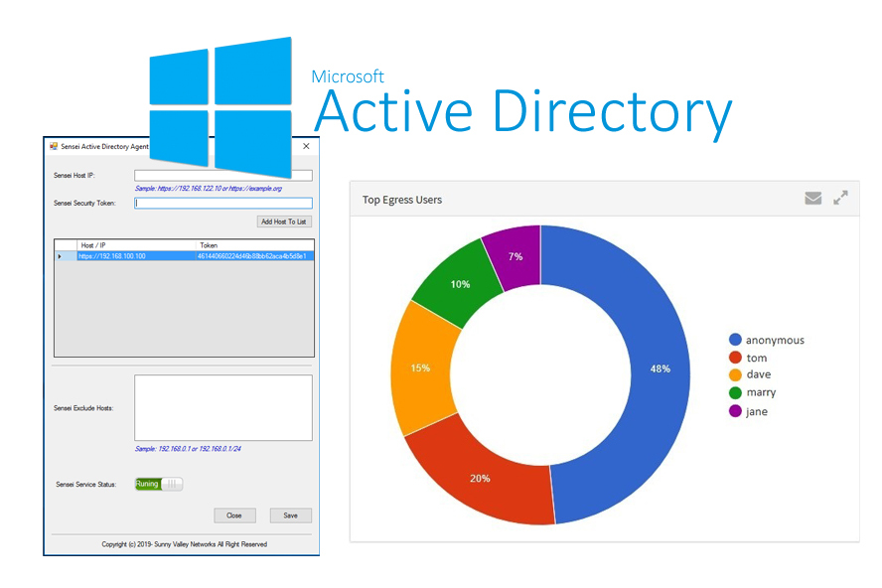Expand the Top Egress Users chart fullscreen
The width and height of the screenshot is (882, 588).
point(840,199)
